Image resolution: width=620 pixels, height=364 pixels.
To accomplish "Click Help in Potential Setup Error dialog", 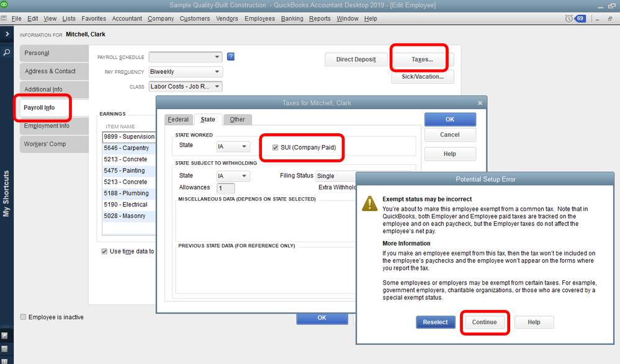I will point(534,322).
